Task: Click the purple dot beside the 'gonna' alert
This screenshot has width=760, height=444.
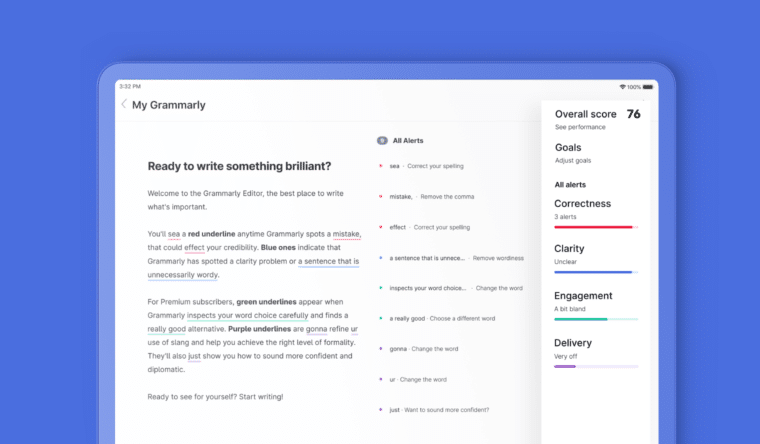Action: point(381,349)
